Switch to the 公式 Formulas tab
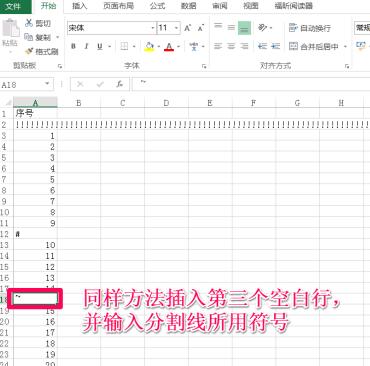This screenshot has width=370, height=366. point(157,6)
